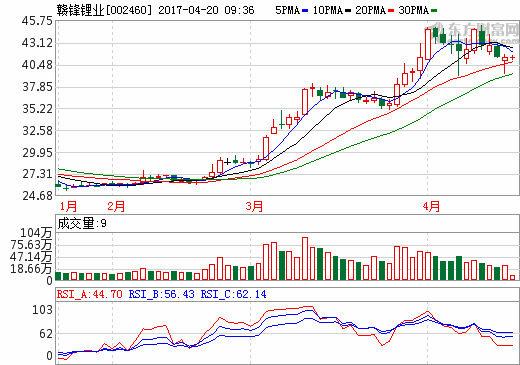Click the 3月 date axis marker
This screenshot has height=365, width=520.
[x=254, y=207]
